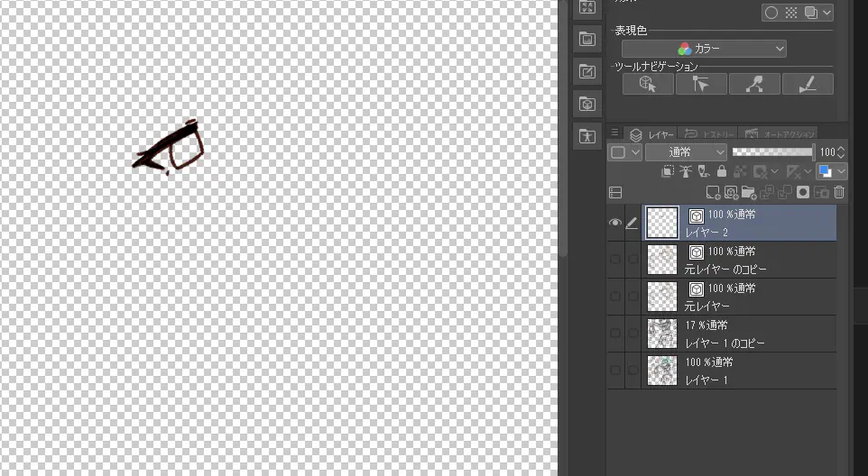
Task: Click the object selection tool navigation button
Action: (701, 84)
